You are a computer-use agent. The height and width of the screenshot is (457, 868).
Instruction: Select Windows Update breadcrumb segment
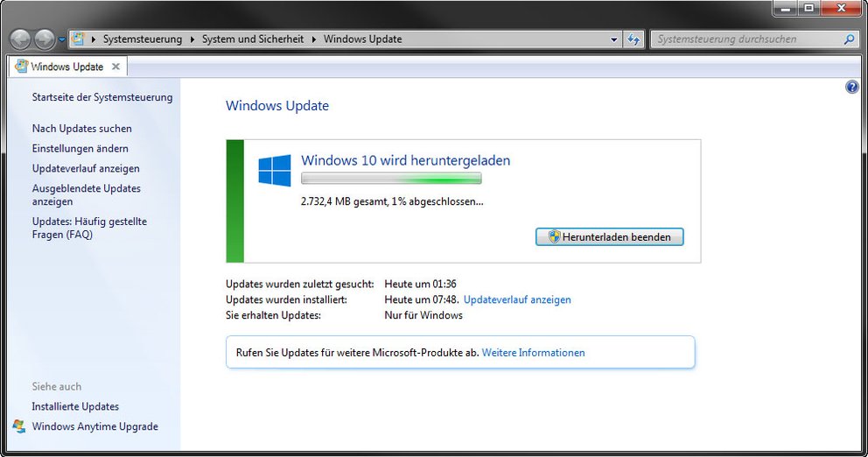[362, 39]
